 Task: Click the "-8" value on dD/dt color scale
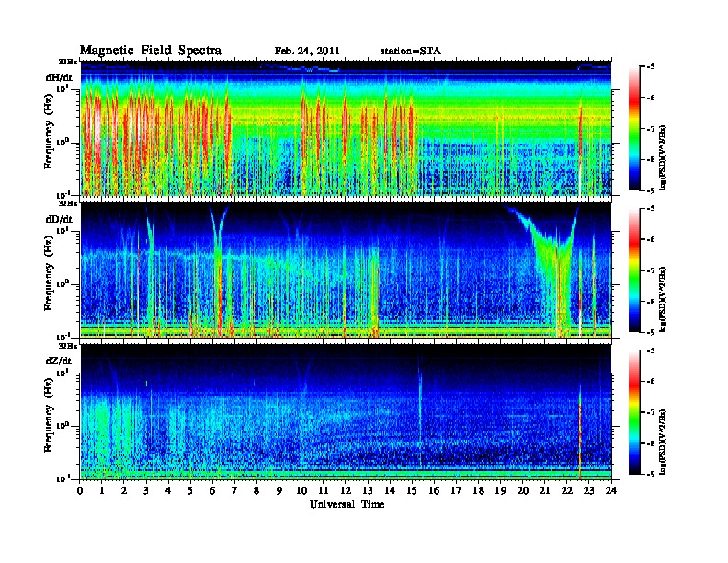pyautogui.click(x=651, y=301)
